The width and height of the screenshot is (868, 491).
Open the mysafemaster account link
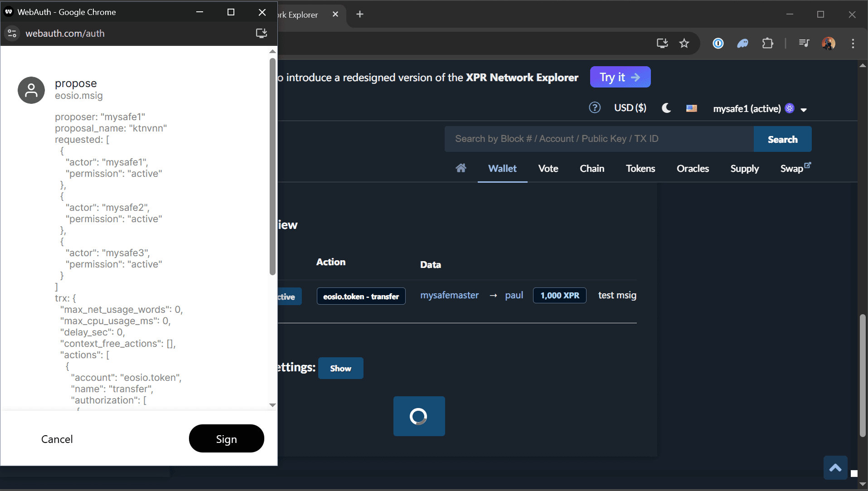[x=449, y=295]
